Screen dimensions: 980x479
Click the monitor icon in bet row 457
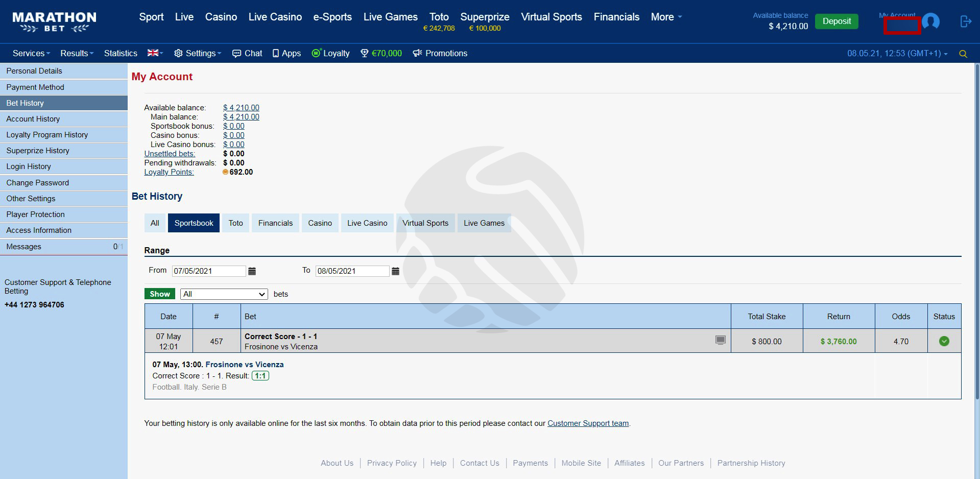720,340
